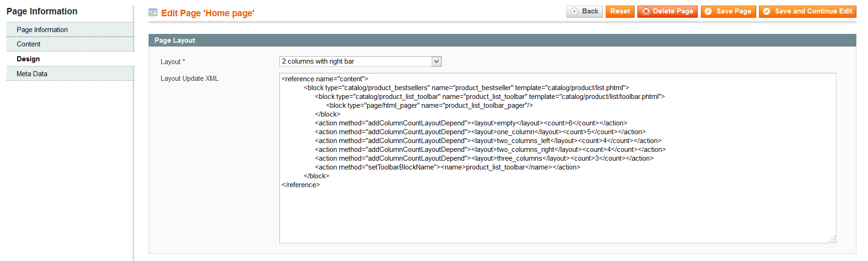The width and height of the screenshot is (868, 261).
Task: Click the checkmark icon on Save and Continue Edit
Action: pyautogui.click(x=767, y=12)
